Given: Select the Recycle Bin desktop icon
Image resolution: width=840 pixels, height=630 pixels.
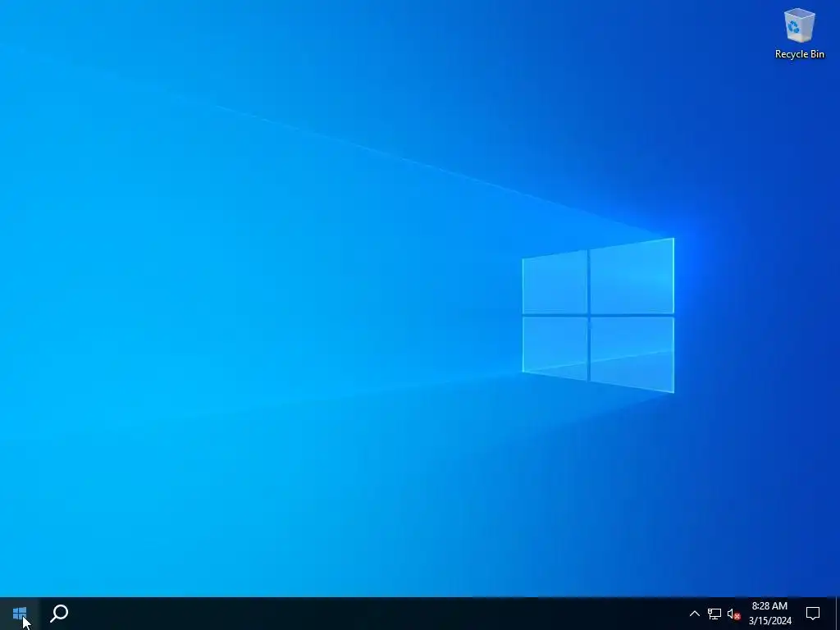Looking at the screenshot, I should [799, 33].
